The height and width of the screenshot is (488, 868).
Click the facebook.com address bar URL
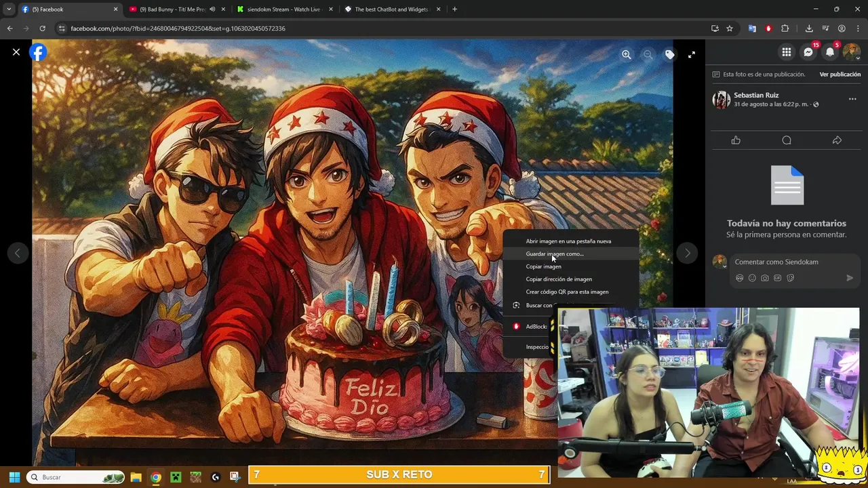(178, 28)
